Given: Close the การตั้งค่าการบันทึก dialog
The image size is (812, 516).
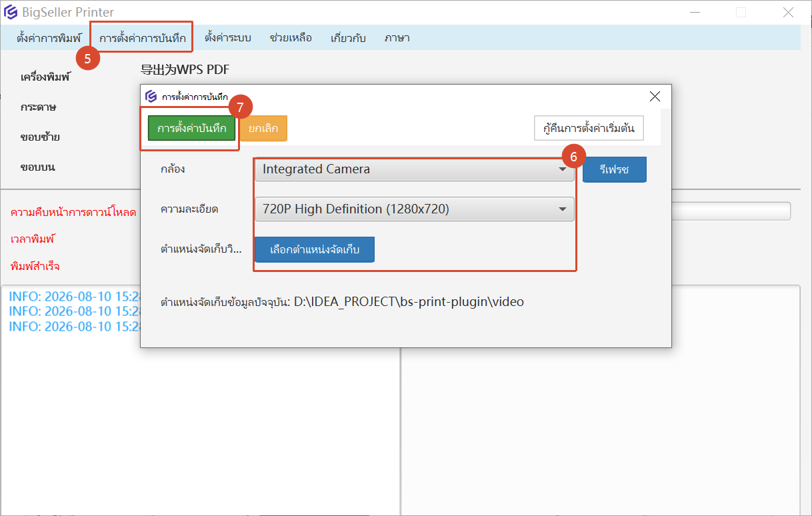Looking at the screenshot, I should coord(655,97).
